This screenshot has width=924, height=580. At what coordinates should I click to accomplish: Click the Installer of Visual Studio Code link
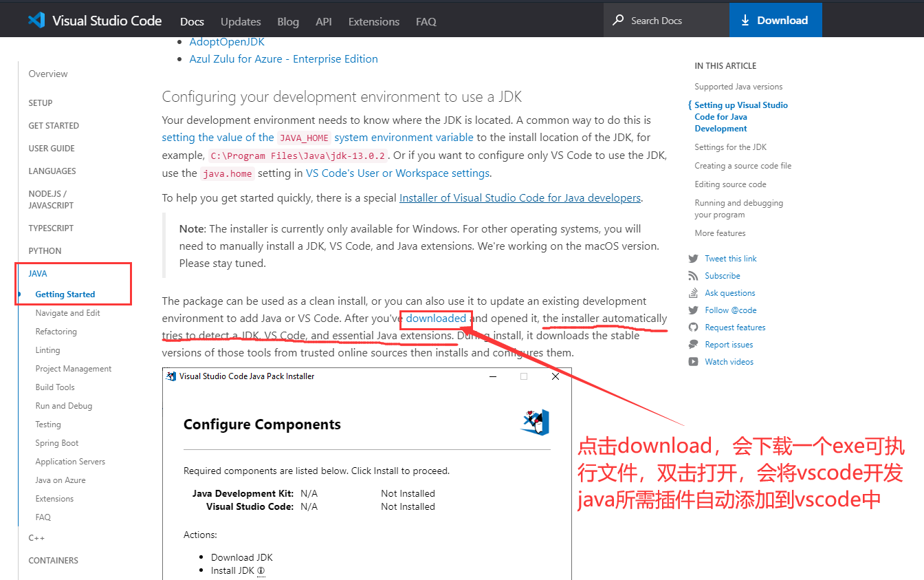coord(520,197)
